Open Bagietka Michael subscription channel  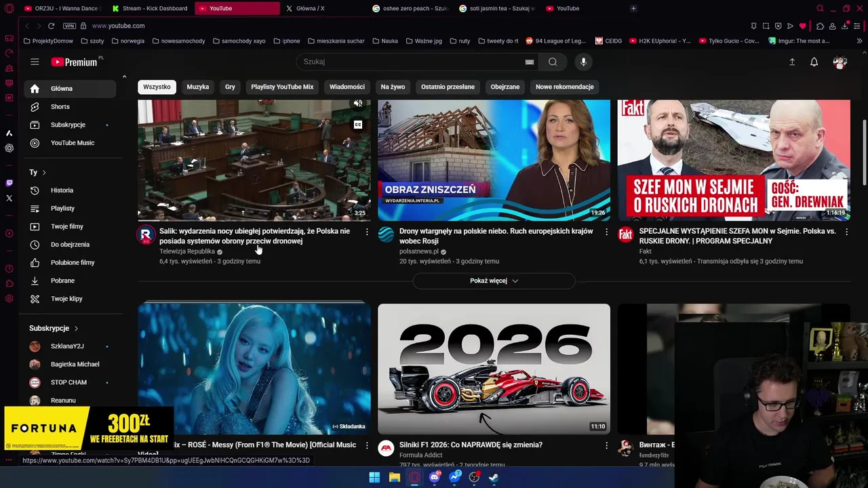click(x=70, y=364)
